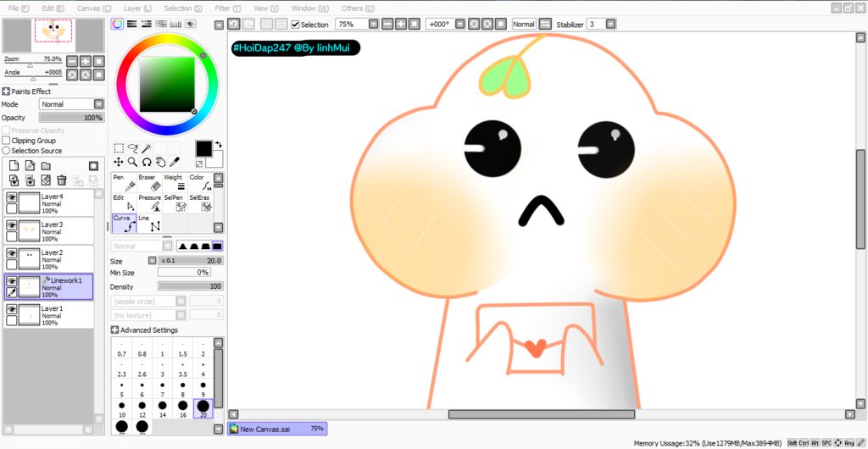Show the color wheel panel
The width and height of the screenshot is (868, 449).
point(117,24)
